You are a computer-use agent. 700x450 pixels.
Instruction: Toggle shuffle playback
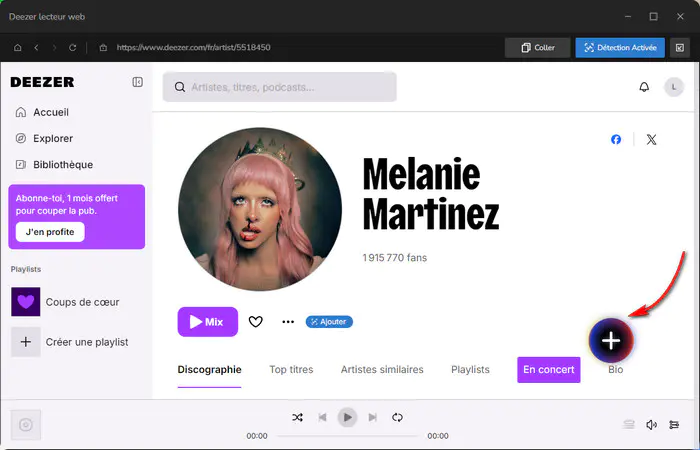297,417
